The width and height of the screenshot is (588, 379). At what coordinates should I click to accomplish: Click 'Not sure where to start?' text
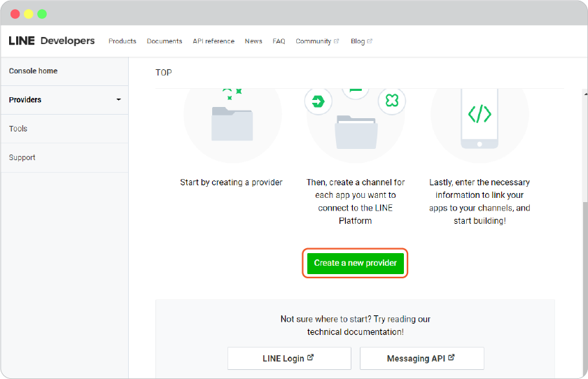pyautogui.click(x=356, y=325)
